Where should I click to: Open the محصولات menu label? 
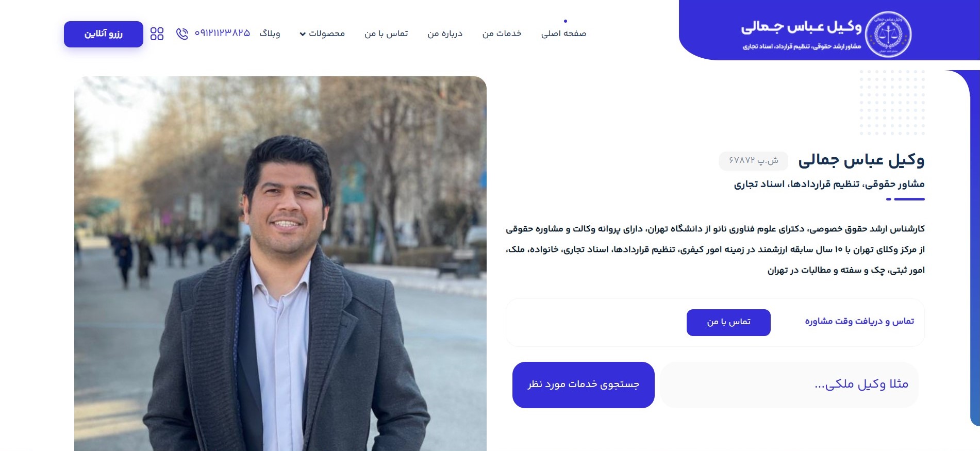point(327,34)
